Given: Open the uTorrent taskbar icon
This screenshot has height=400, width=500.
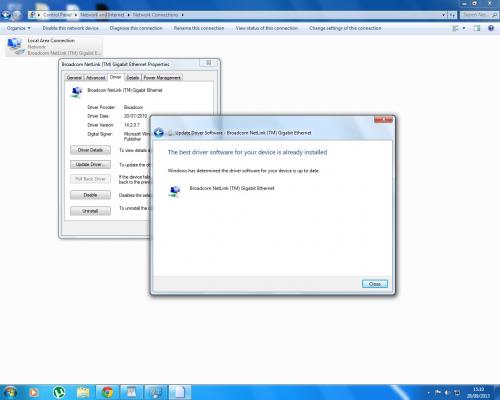Looking at the screenshot, I should pos(59,392).
